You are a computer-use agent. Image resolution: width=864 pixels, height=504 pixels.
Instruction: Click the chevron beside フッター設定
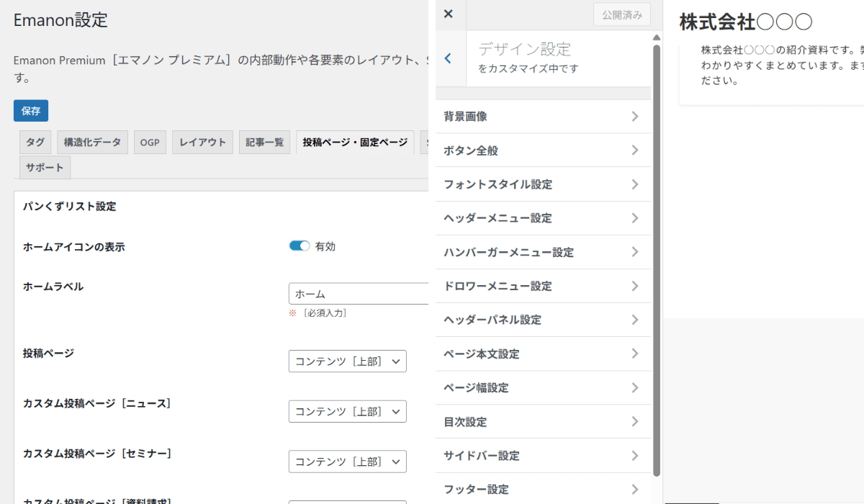pos(634,489)
